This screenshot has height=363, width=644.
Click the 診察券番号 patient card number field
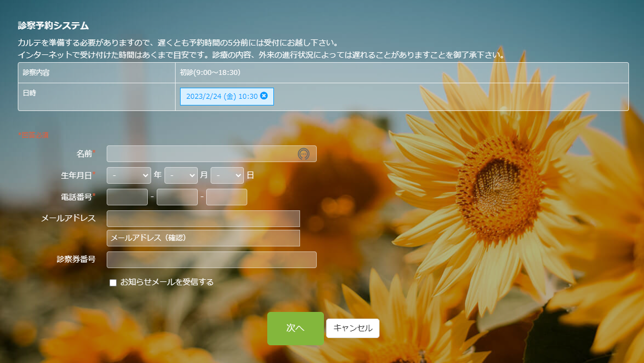click(x=212, y=260)
